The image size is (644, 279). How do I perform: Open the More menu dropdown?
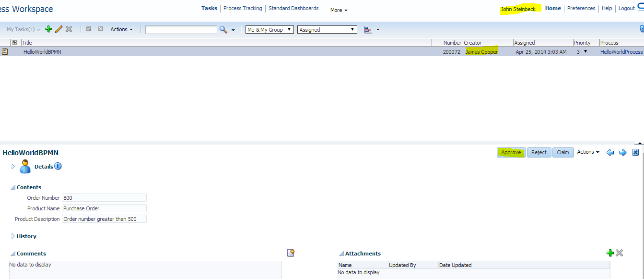[x=339, y=10]
